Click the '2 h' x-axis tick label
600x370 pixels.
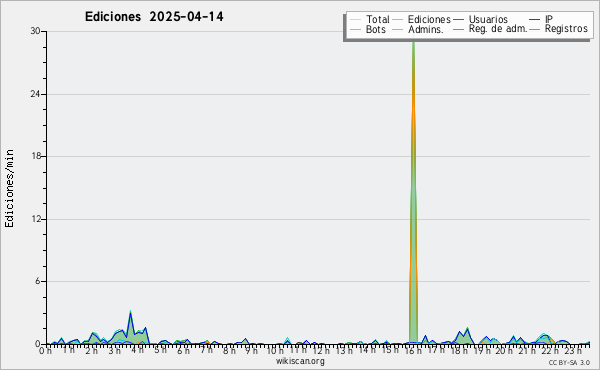91,350
